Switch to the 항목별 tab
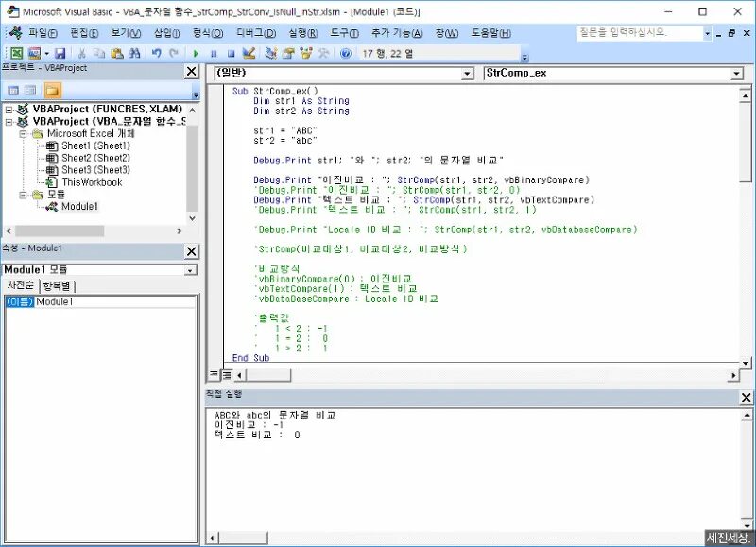The width and height of the screenshot is (756, 547). pos(57,286)
